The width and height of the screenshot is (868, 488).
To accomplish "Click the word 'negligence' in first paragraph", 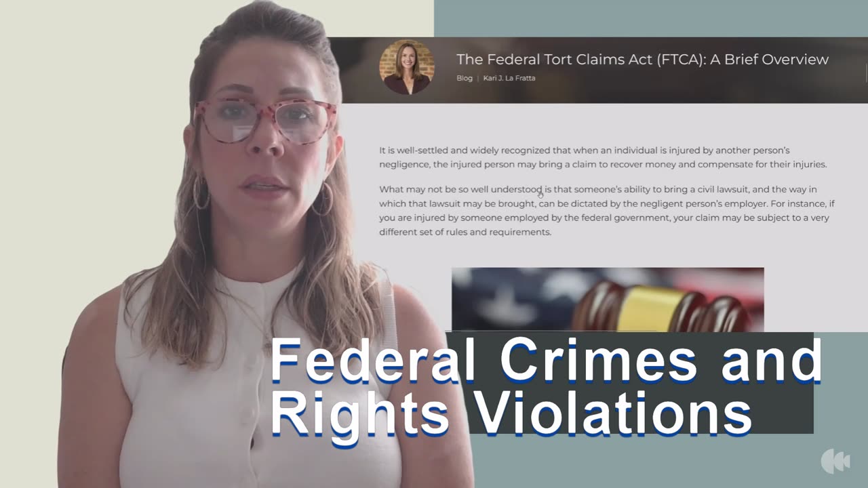I will point(406,165).
